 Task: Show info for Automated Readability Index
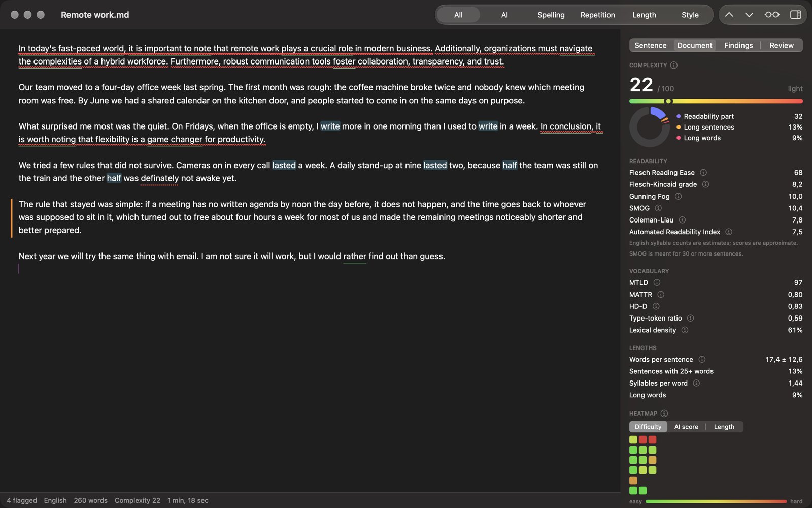tap(729, 232)
